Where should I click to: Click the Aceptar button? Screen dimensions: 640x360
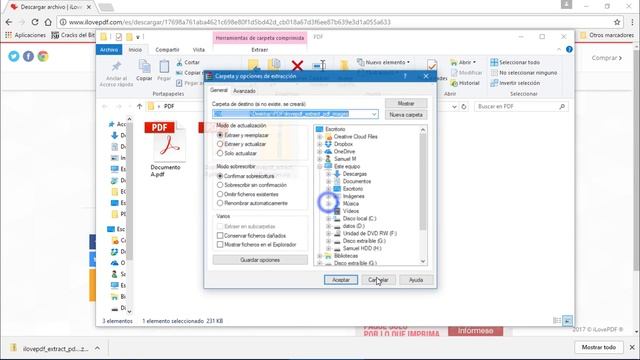[341, 280]
